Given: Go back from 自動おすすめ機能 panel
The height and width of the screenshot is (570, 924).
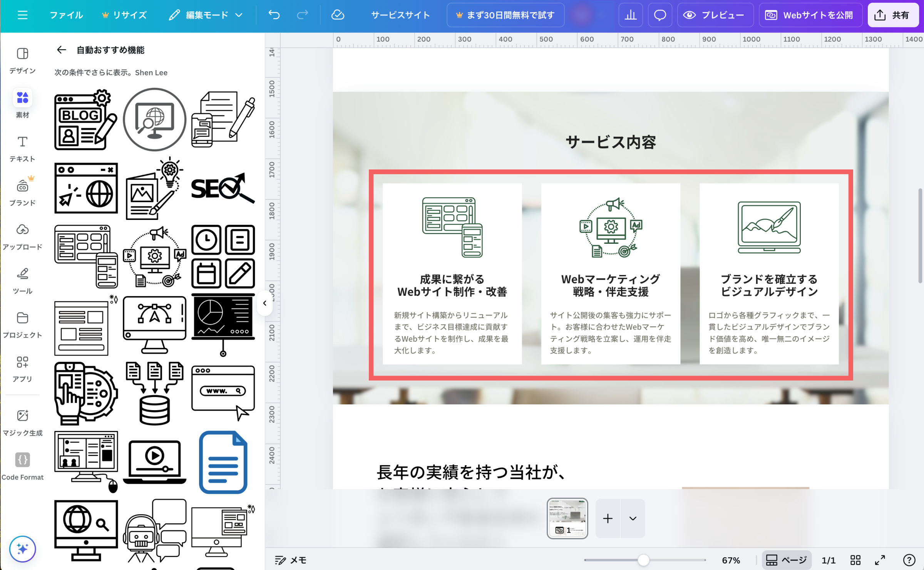Looking at the screenshot, I should pos(62,50).
